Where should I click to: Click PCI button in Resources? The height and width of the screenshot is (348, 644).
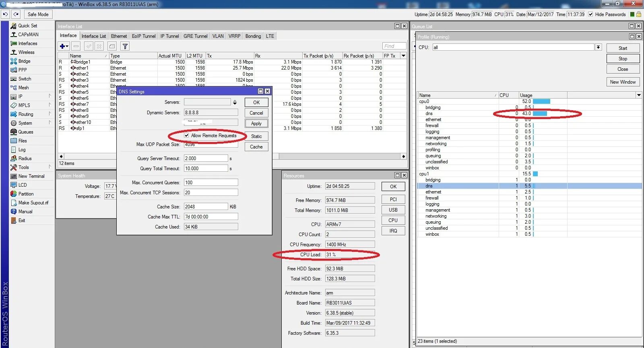[393, 200]
